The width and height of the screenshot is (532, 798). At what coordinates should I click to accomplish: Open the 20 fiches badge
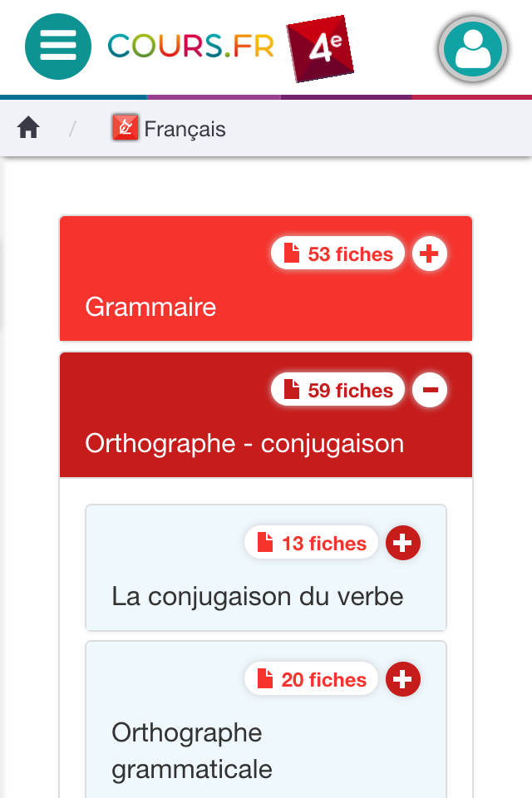click(311, 679)
